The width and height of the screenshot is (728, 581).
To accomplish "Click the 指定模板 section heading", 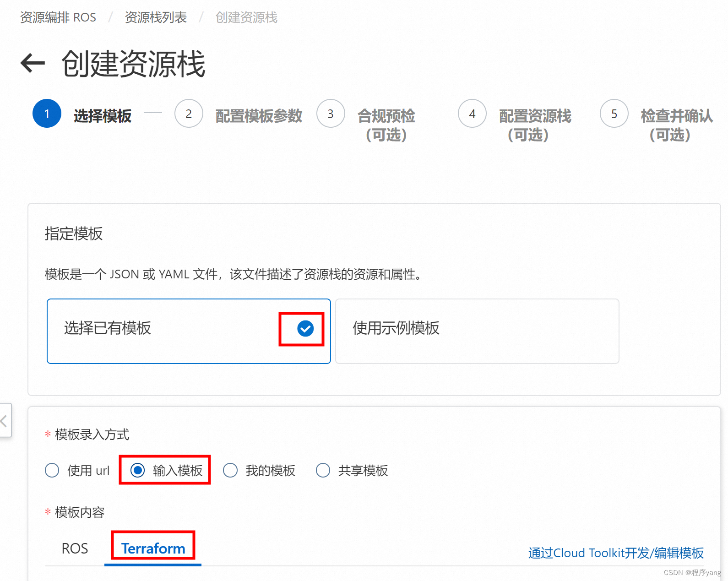I will (x=74, y=233).
